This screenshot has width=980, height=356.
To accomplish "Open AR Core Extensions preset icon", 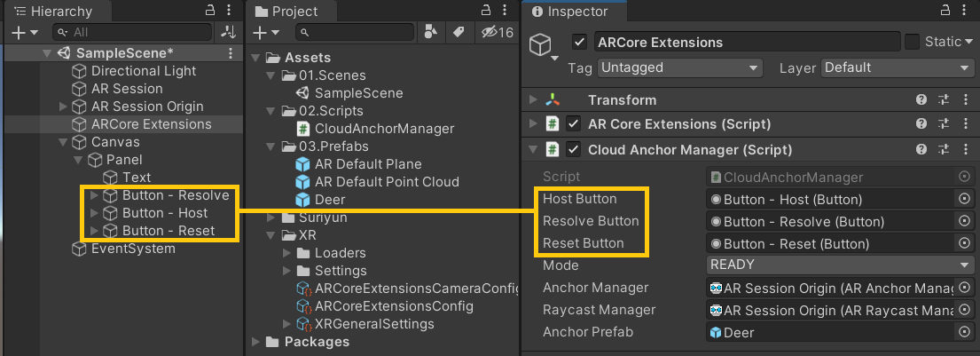I will coord(943,124).
